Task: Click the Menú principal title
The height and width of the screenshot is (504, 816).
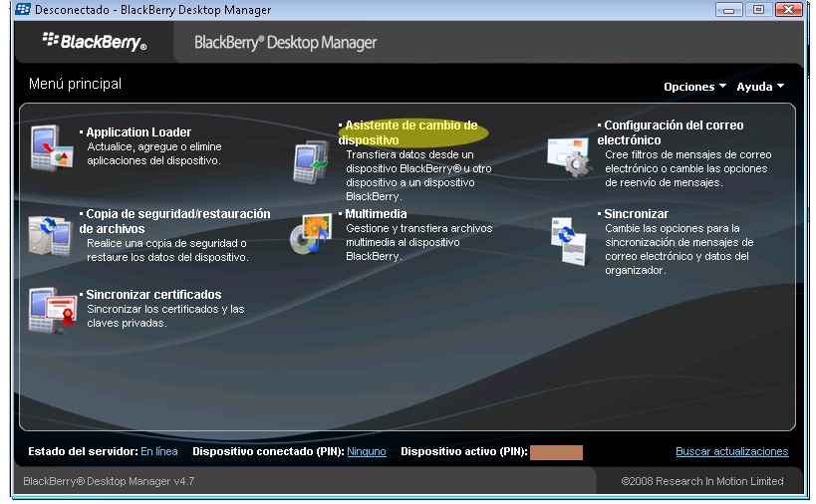Action: (x=75, y=84)
